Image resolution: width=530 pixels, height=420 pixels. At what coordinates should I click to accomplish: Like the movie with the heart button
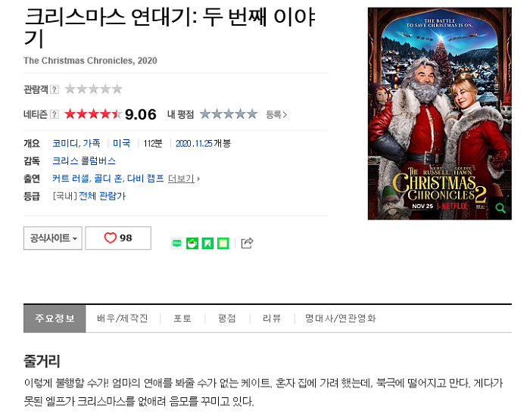(118, 238)
